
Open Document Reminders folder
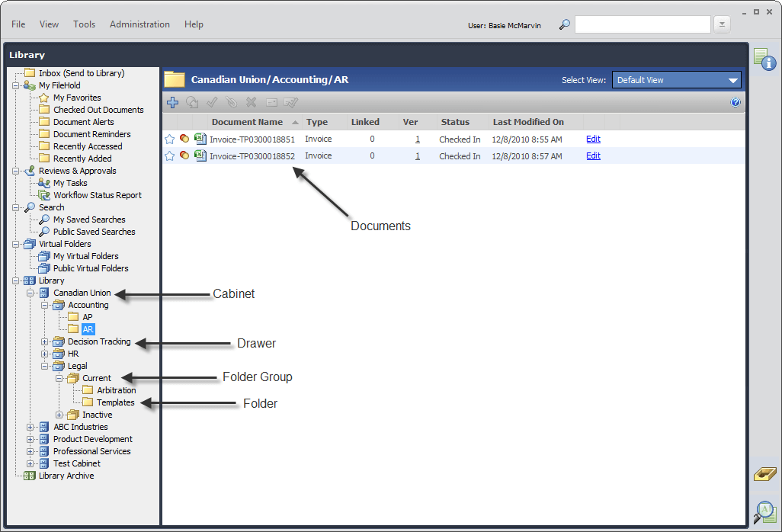(91, 134)
